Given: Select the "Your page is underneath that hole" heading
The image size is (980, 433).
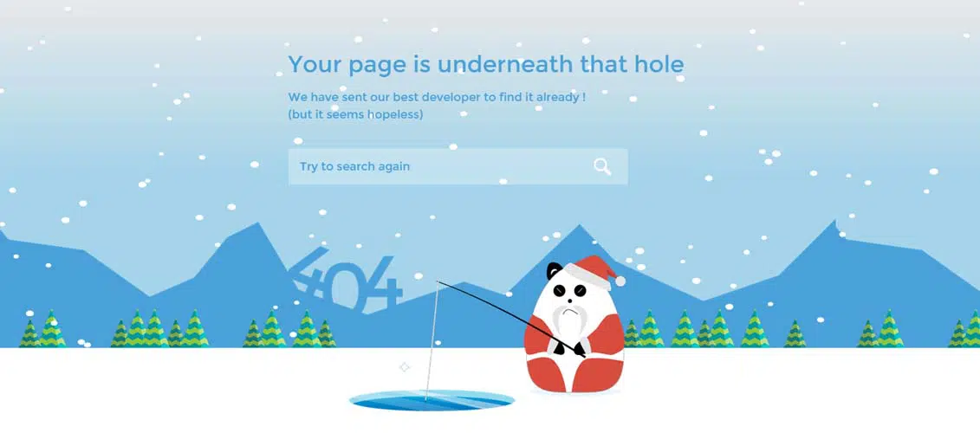Looking at the screenshot, I should click(485, 64).
